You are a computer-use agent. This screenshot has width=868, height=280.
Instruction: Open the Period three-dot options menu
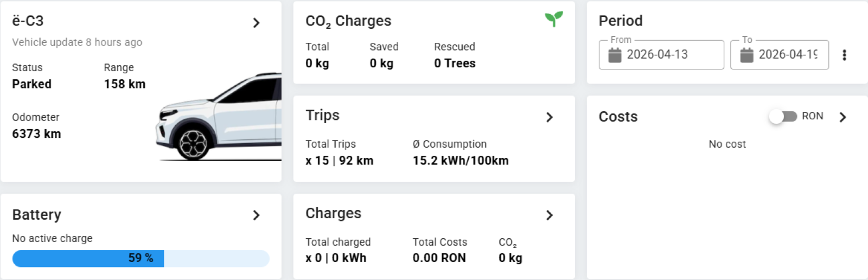tap(844, 55)
